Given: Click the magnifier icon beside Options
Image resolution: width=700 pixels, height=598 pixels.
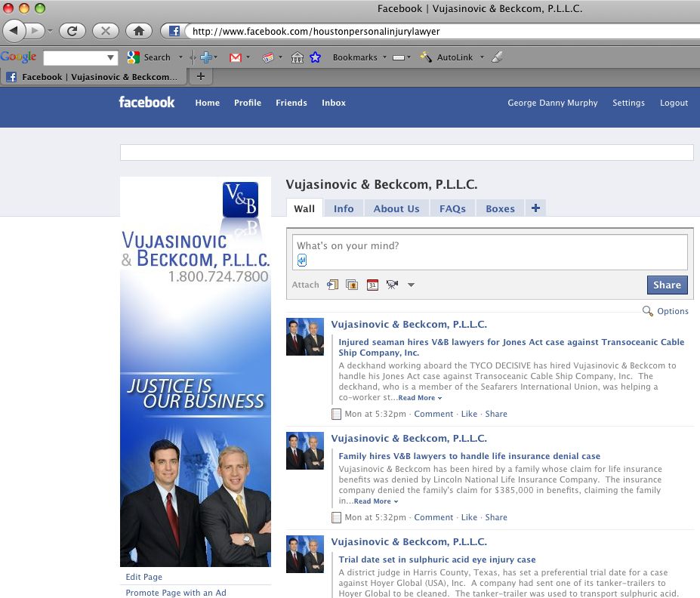Looking at the screenshot, I should click(647, 310).
